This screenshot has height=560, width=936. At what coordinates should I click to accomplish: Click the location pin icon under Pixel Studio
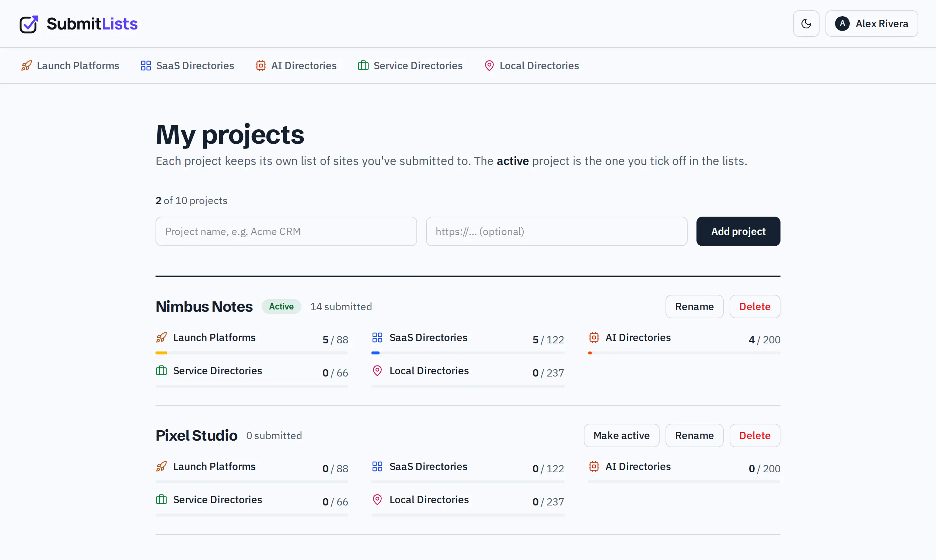(x=377, y=500)
